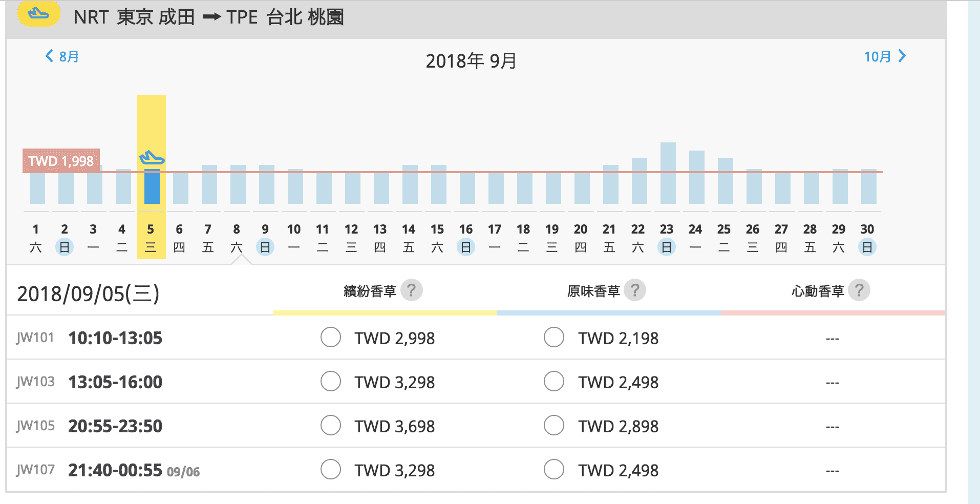Open help icon for 心動香草 fare
The height and width of the screenshot is (504, 980).
[x=859, y=290]
